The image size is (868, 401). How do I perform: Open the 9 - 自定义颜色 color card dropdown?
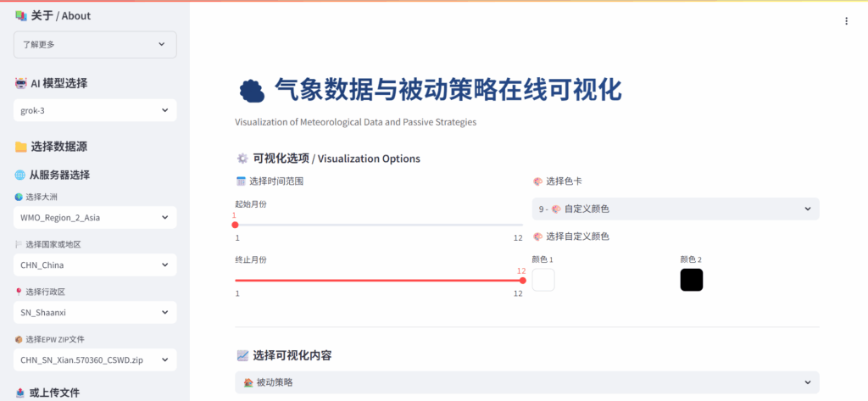pos(676,209)
